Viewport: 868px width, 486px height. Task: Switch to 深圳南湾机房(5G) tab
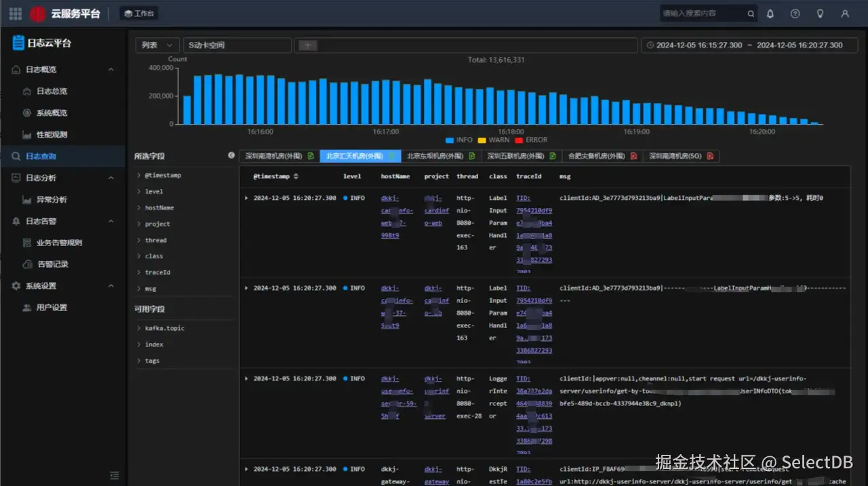681,156
